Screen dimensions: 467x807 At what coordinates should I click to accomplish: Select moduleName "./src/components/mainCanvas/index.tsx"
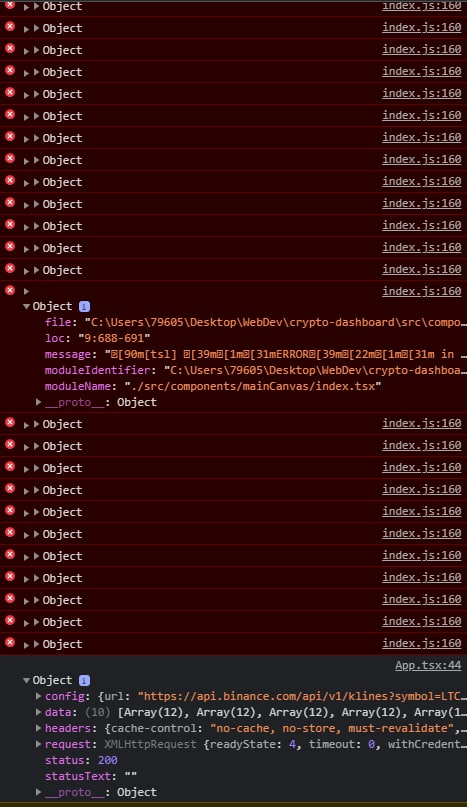point(253,386)
